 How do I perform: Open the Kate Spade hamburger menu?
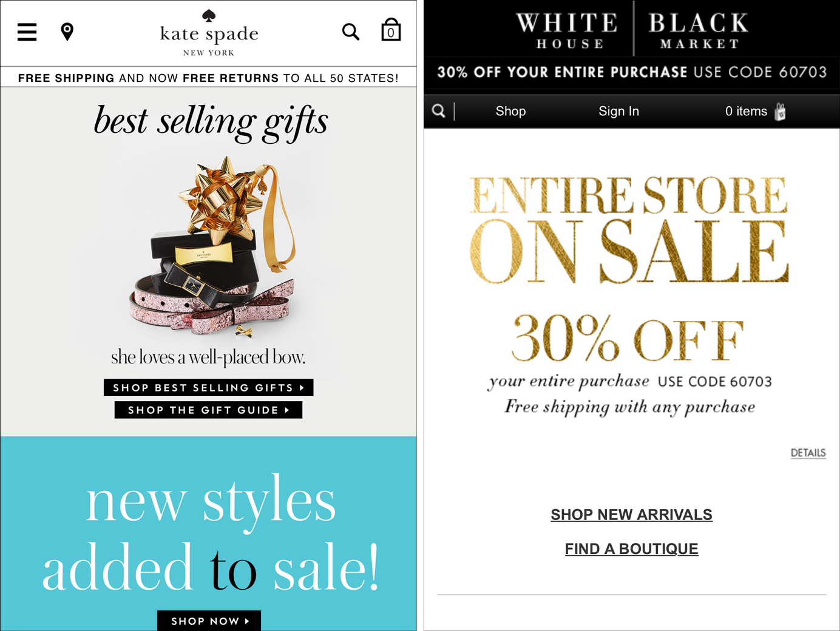[x=27, y=32]
